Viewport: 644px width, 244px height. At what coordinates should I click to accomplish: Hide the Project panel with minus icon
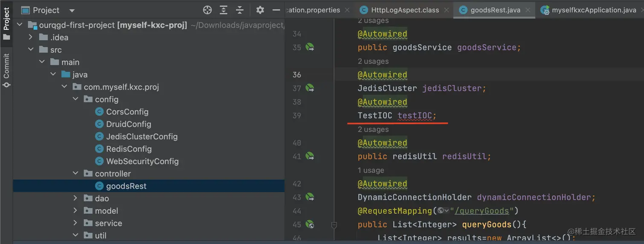[x=276, y=10]
